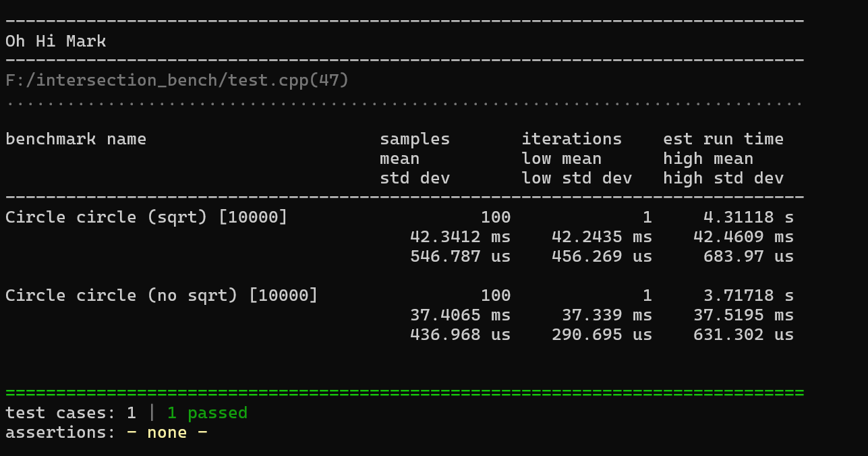This screenshot has height=456, width=868.
Task: Click the 631.302 us high std dev value
Action: pos(743,335)
